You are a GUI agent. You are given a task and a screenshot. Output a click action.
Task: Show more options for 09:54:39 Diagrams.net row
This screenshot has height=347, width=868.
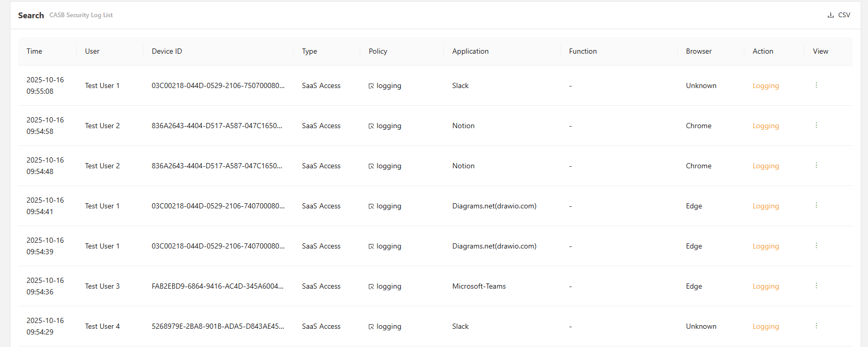816,245
